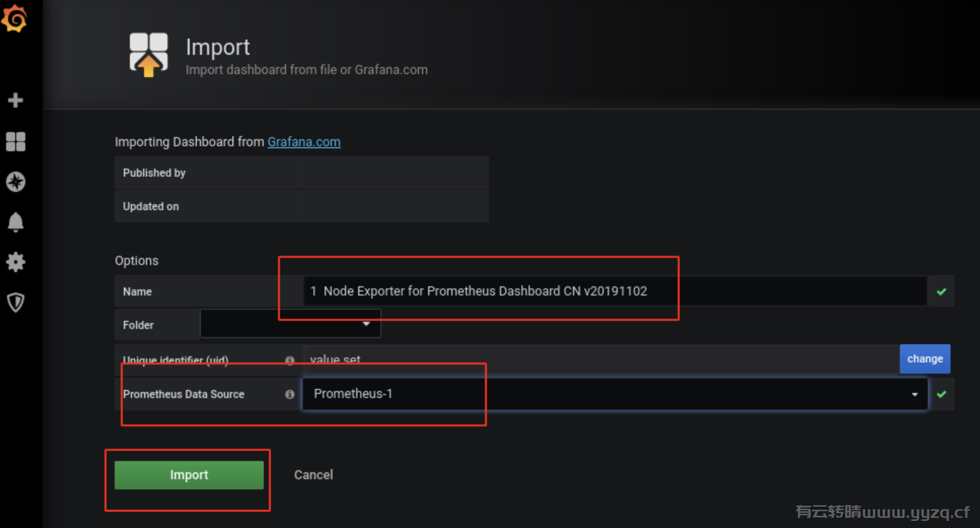Click the blue change uid button
This screenshot has width=980, height=528.
coord(925,358)
